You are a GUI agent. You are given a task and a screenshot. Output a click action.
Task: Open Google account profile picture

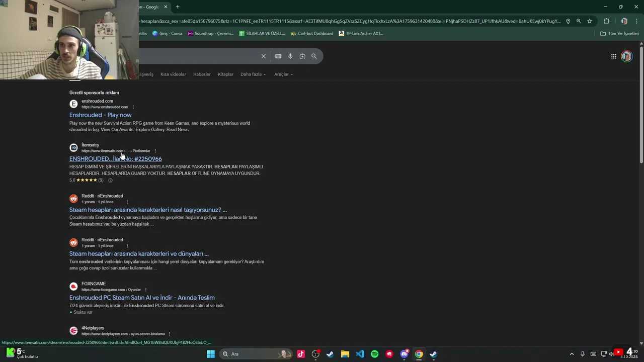pos(626,56)
